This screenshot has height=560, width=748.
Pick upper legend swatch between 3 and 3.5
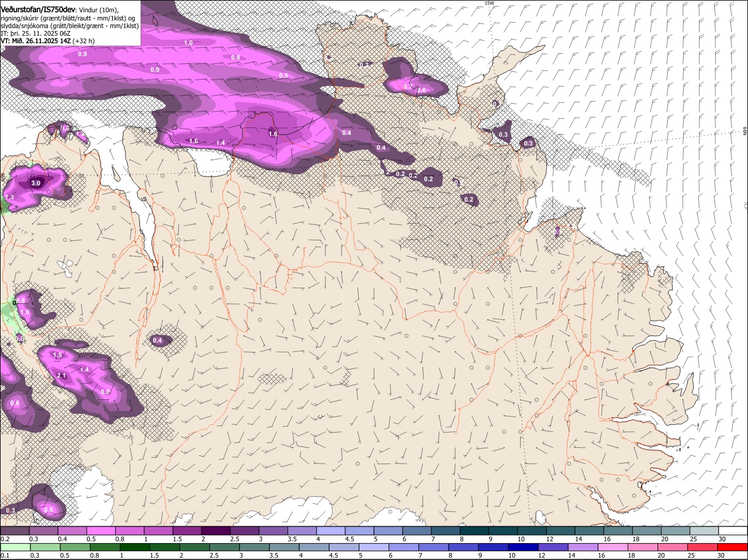[272, 531]
